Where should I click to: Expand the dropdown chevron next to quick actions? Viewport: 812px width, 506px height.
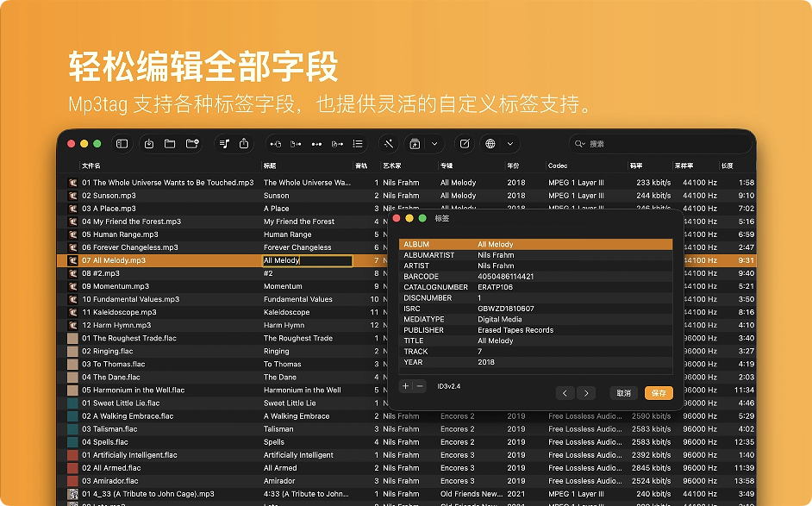pyautogui.click(x=434, y=144)
